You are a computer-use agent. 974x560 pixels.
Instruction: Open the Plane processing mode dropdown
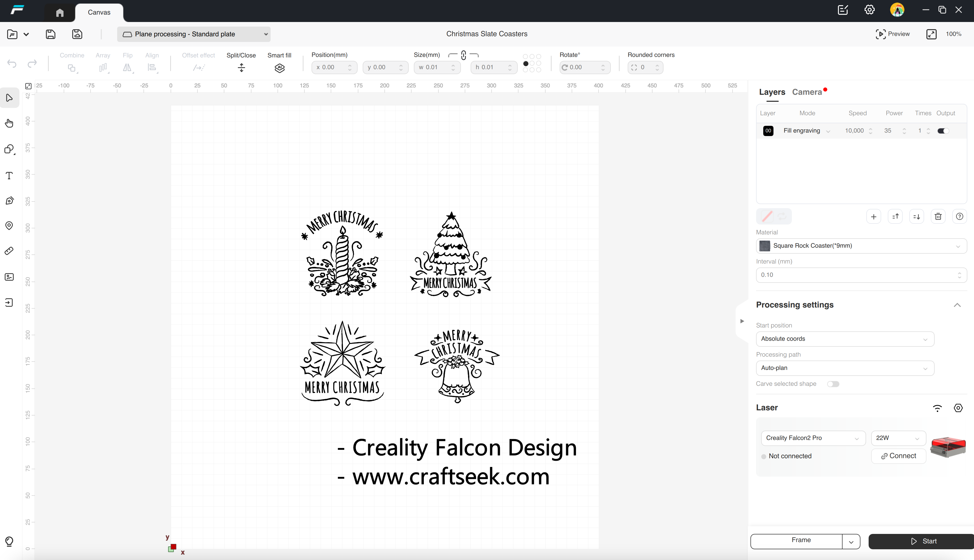(x=194, y=34)
